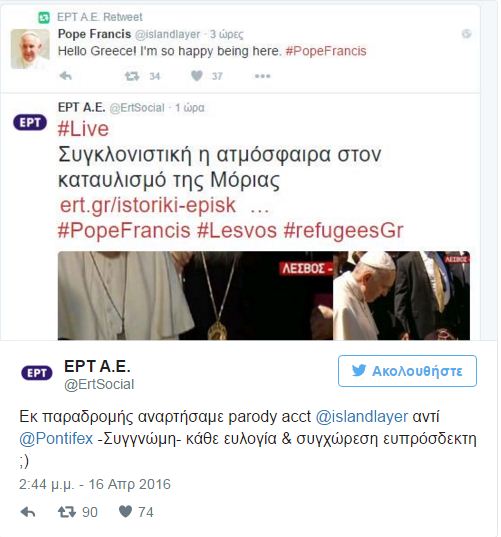Reply to Pope Francis parody tweet
Image resolution: width=501 pixels, height=537 pixels.
(x=65, y=76)
